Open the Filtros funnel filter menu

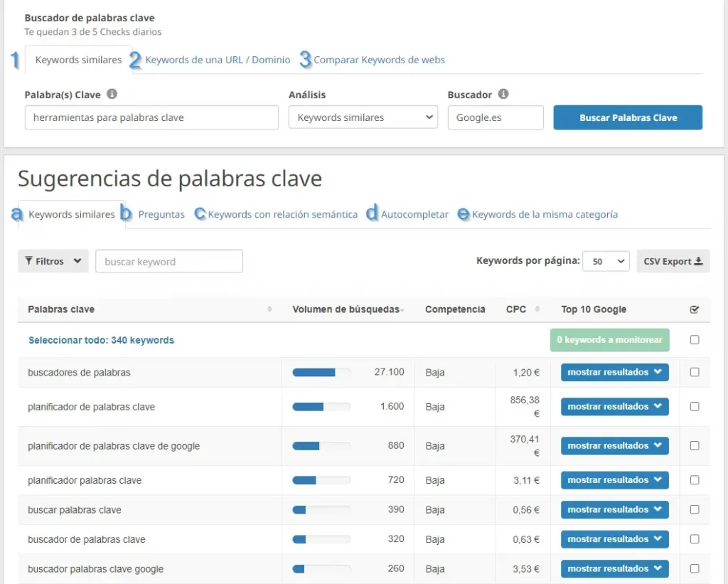(x=53, y=261)
